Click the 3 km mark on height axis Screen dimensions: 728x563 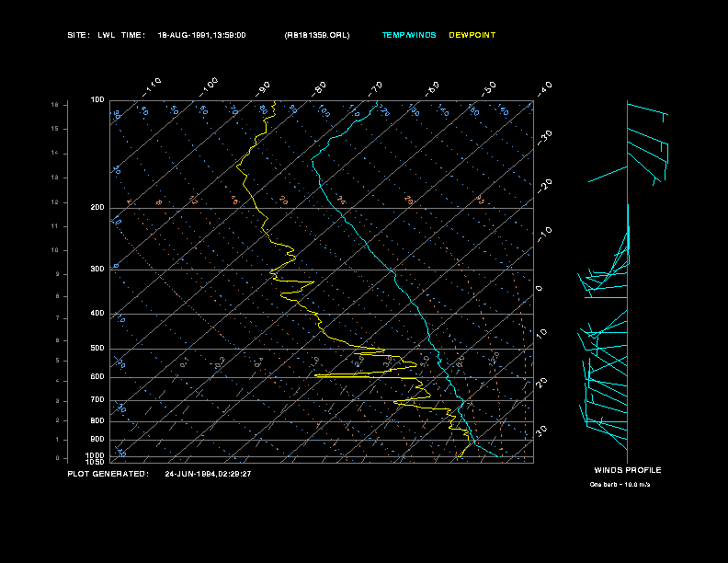tap(58, 401)
